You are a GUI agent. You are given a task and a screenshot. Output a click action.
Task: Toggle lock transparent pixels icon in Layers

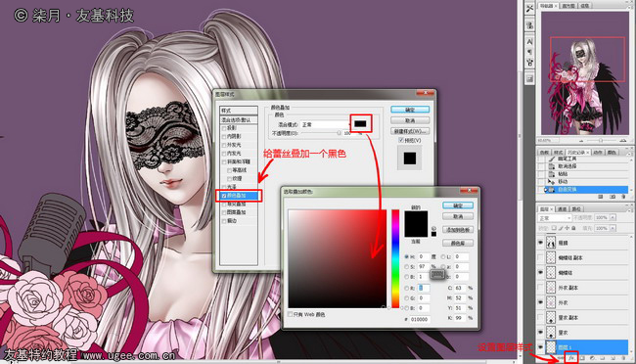coord(554,228)
